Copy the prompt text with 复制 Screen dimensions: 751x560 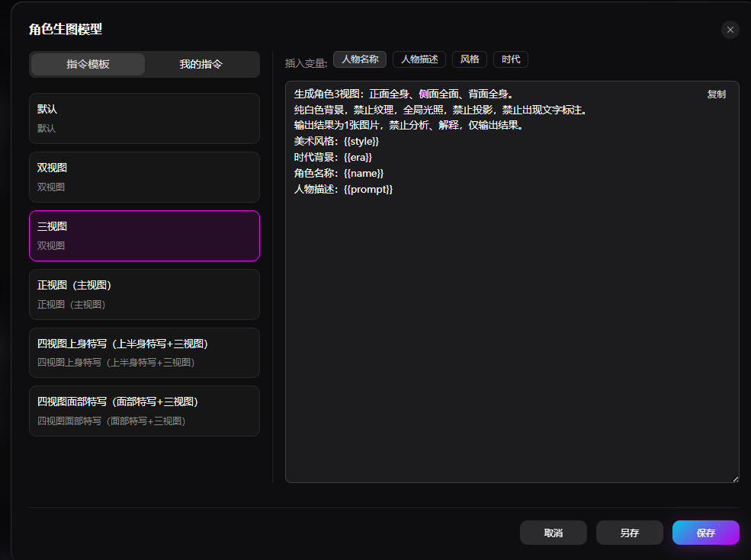tap(717, 94)
